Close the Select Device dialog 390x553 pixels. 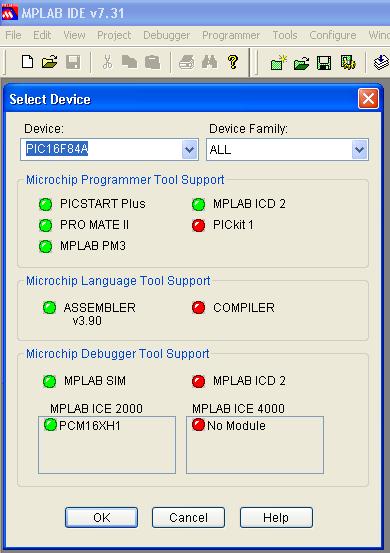coord(368,98)
